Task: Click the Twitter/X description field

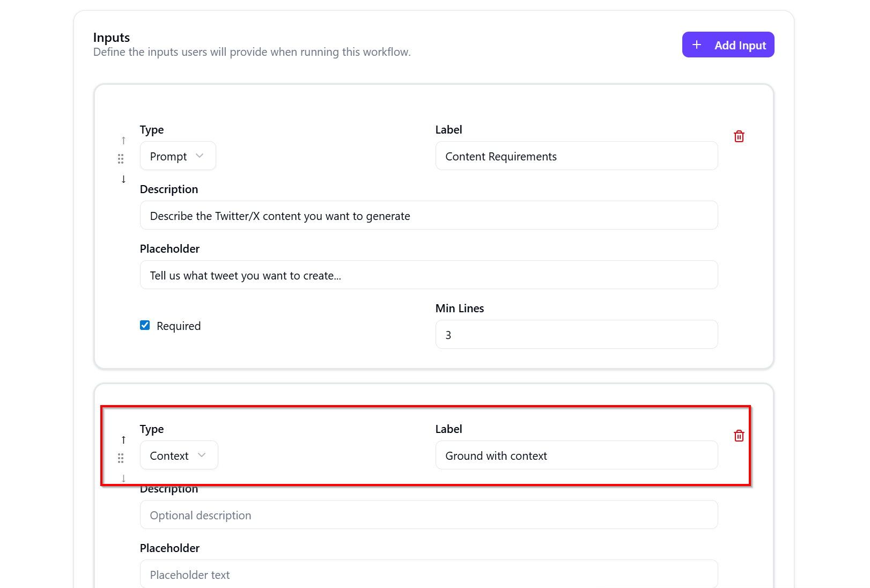Action: 429,216
